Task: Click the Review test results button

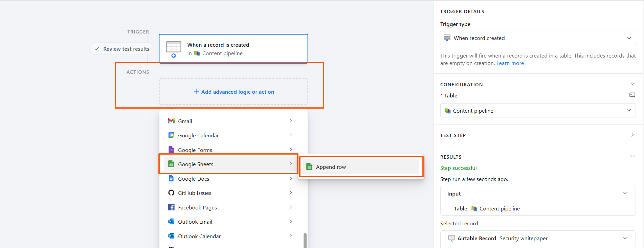Action: click(x=122, y=49)
